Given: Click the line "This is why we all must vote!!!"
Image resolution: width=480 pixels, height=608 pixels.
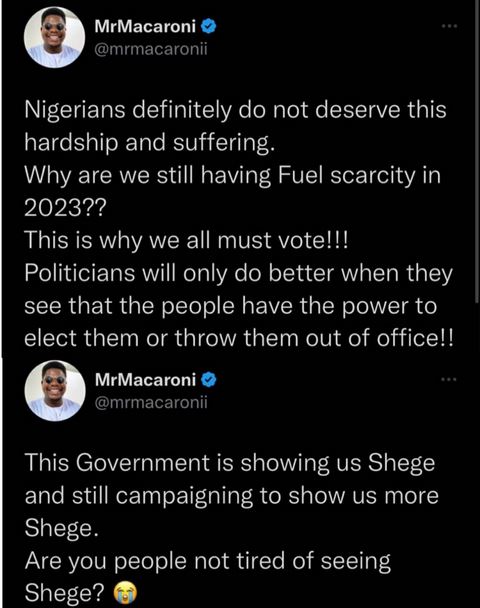Looking at the screenshot, I should point(187,241).
